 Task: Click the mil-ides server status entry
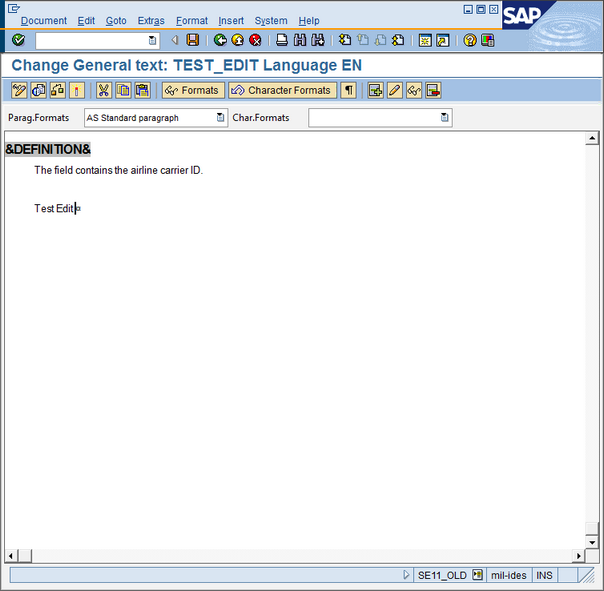(x=508, y=575)
